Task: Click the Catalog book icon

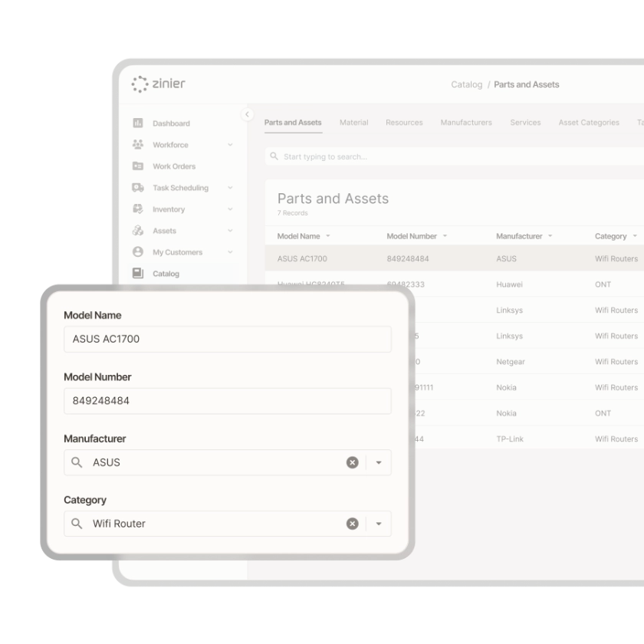Action: coord(138,273)
